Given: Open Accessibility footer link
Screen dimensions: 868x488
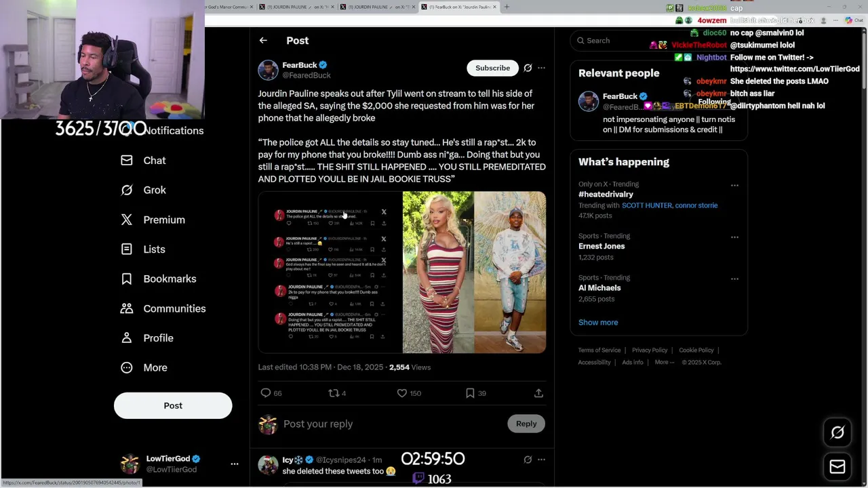Looking at the screenshot, I should tap(595, 363).
